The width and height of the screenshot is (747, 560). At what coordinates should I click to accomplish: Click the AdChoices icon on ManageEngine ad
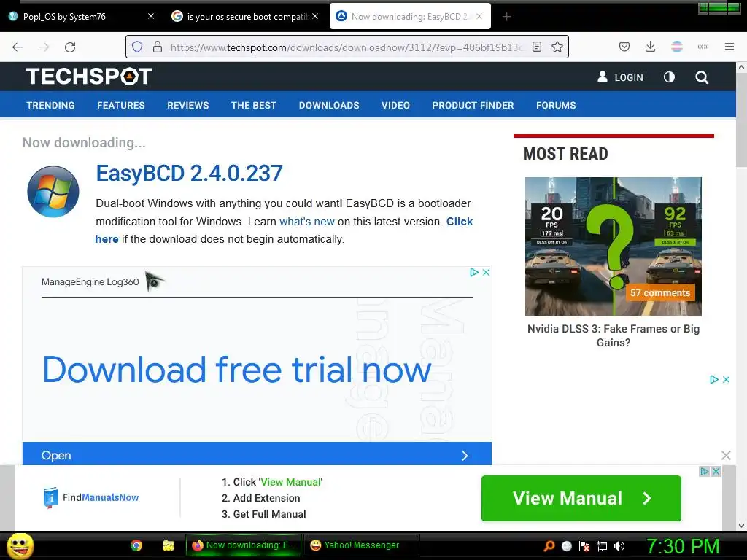474,273
